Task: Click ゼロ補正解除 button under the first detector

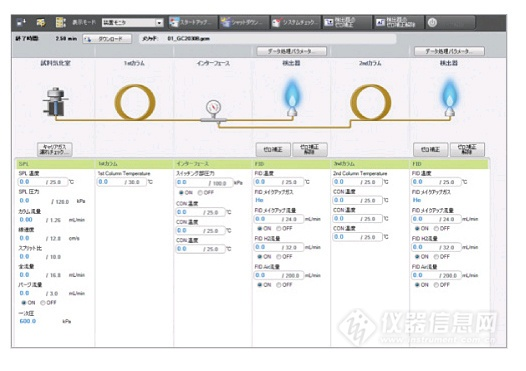Action: click(310, 150)
